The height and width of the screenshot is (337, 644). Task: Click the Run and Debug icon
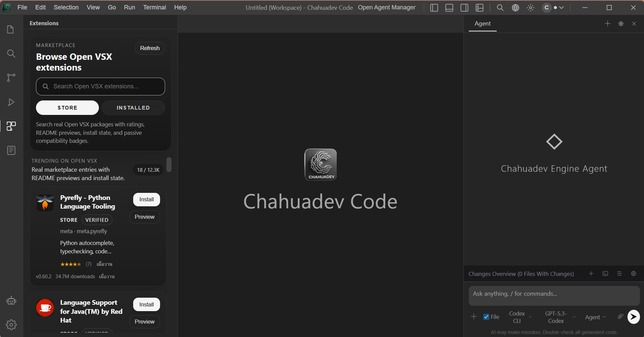pos(11,102)
